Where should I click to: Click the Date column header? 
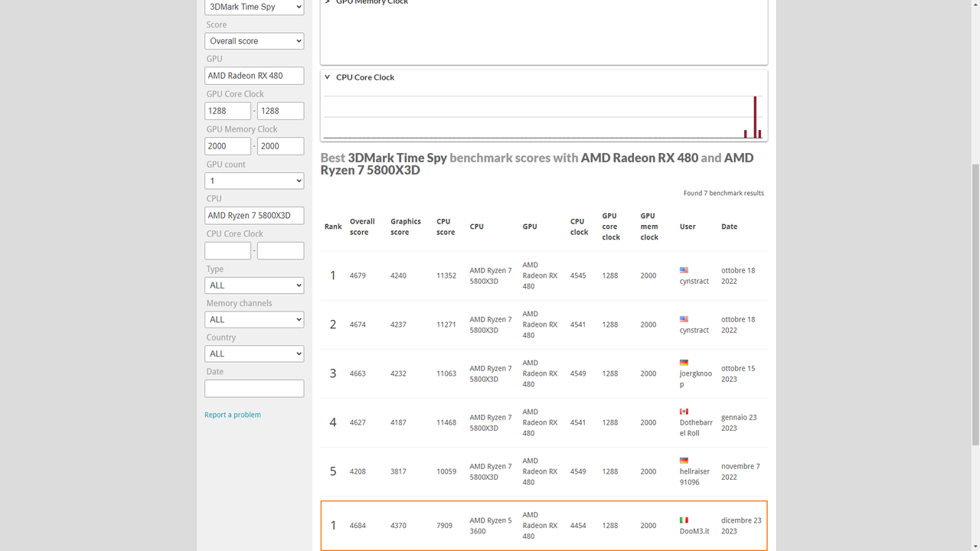[x=729, y=227]
